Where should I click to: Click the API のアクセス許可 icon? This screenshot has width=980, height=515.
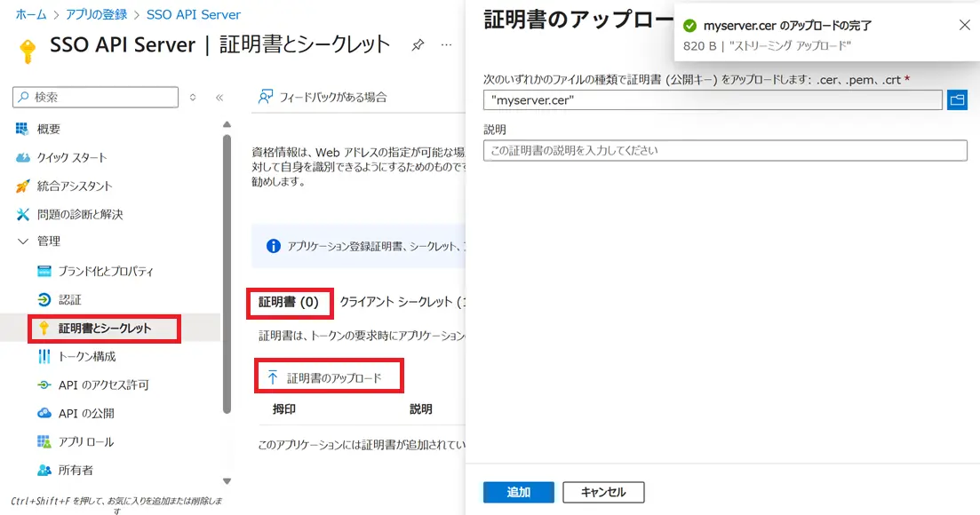click(44, 385)
